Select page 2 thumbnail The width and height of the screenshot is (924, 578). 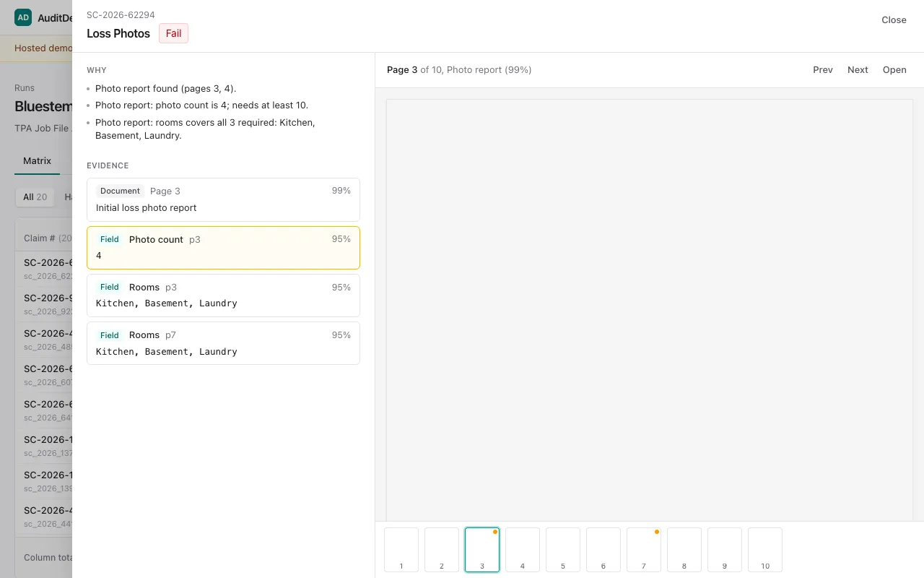tap(442, 550)
